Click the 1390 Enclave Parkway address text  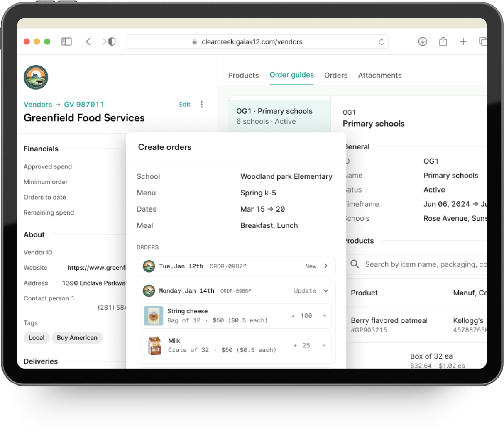[x=94, y=283]
